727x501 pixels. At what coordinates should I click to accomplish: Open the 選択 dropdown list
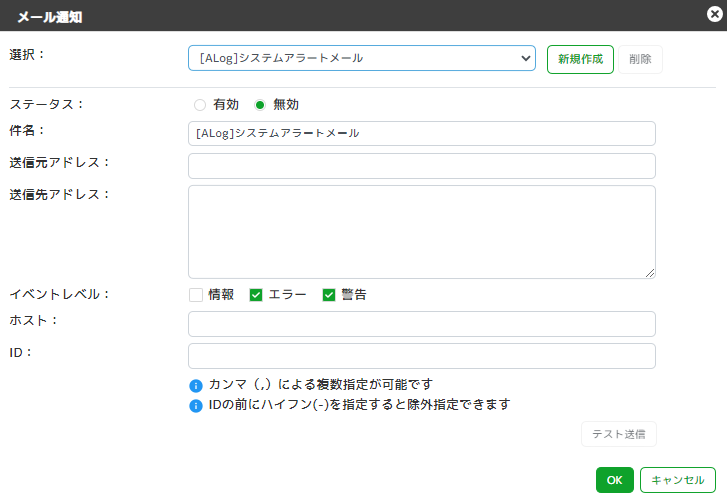(x=362, y=58)
